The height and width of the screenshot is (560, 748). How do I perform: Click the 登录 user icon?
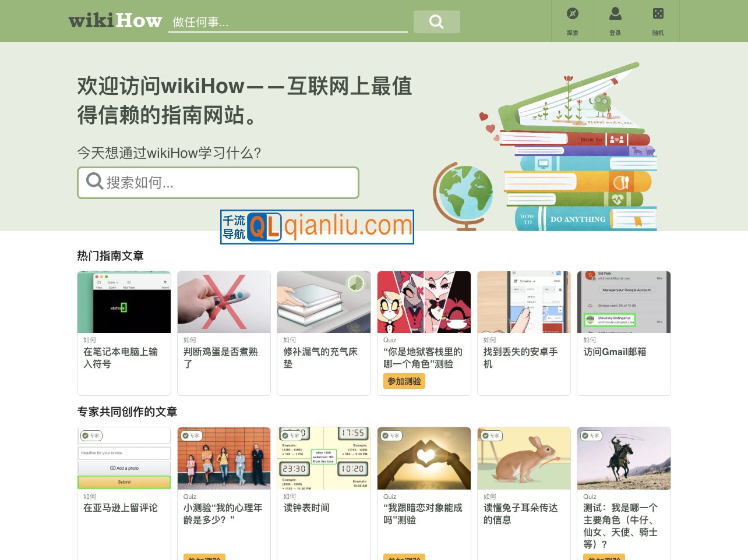[x=615, y=13]
